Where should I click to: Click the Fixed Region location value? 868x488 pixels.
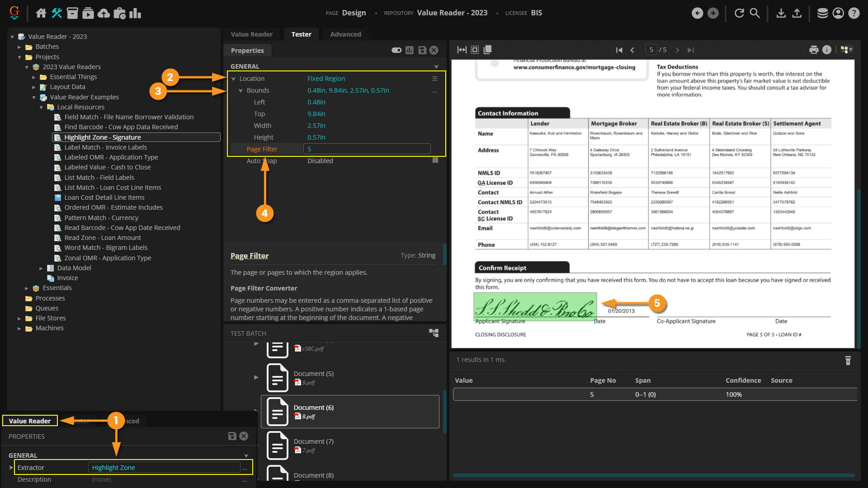point(326,79)
